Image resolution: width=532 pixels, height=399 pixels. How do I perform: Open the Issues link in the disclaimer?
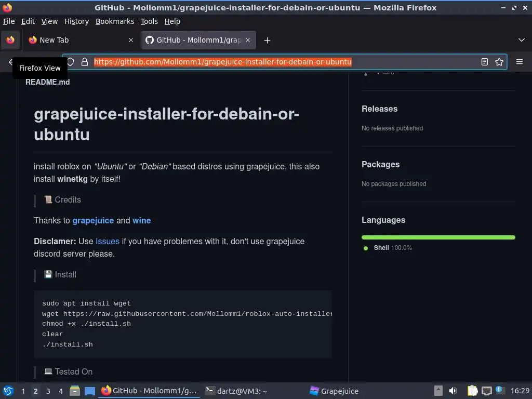click(x=108, y=241)
